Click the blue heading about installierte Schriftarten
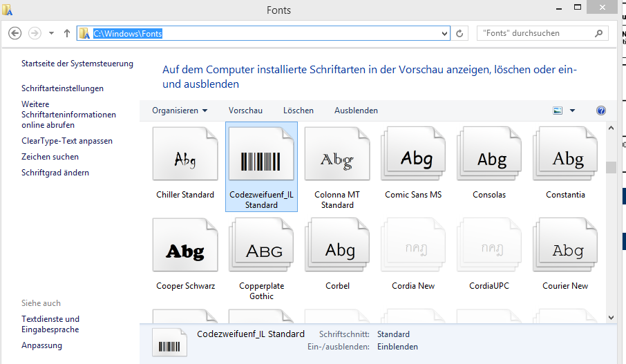 [369, 77]
